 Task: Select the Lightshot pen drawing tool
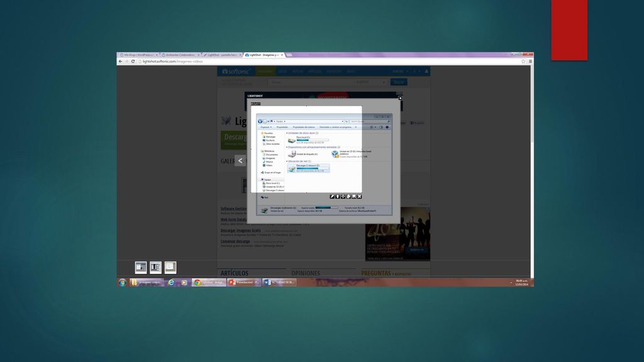332,197
